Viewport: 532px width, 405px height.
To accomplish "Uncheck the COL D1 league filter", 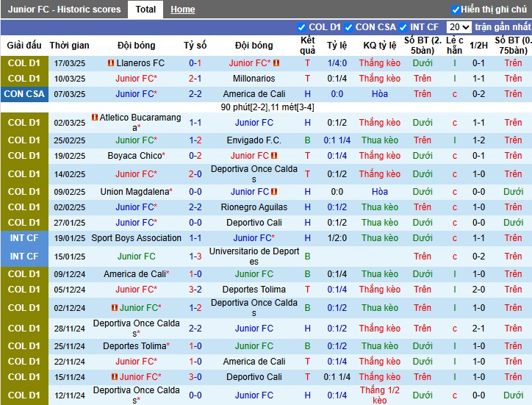I will click(301, 27).
